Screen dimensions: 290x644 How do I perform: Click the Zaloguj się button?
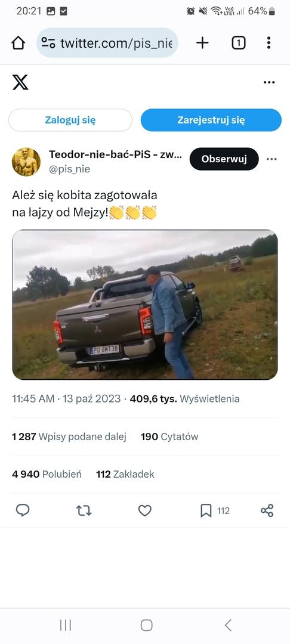[x=70, y=120]
